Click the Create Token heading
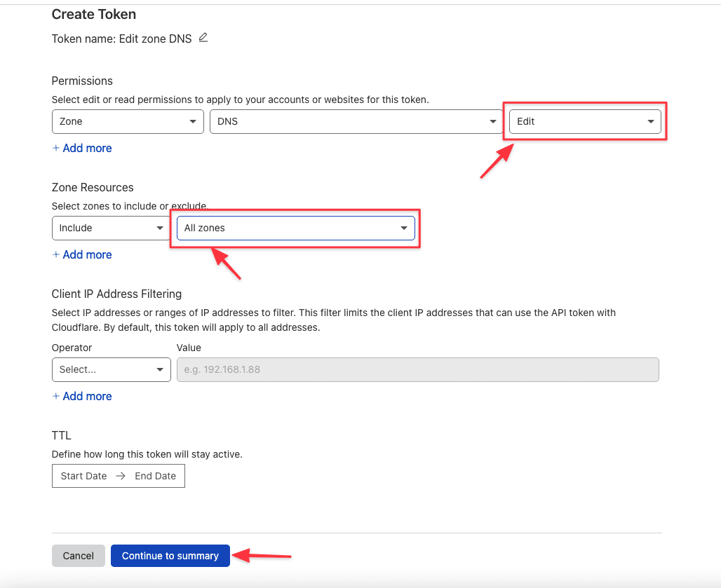Screen dimensions: 721x588 (x=93, y=14)
